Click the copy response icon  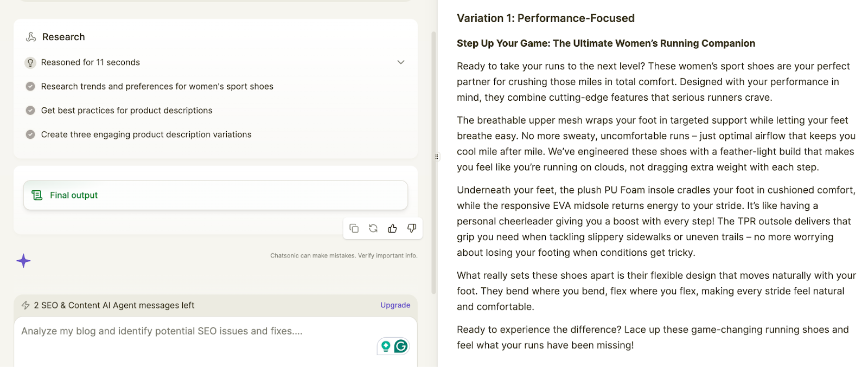(x=354, y=228)
